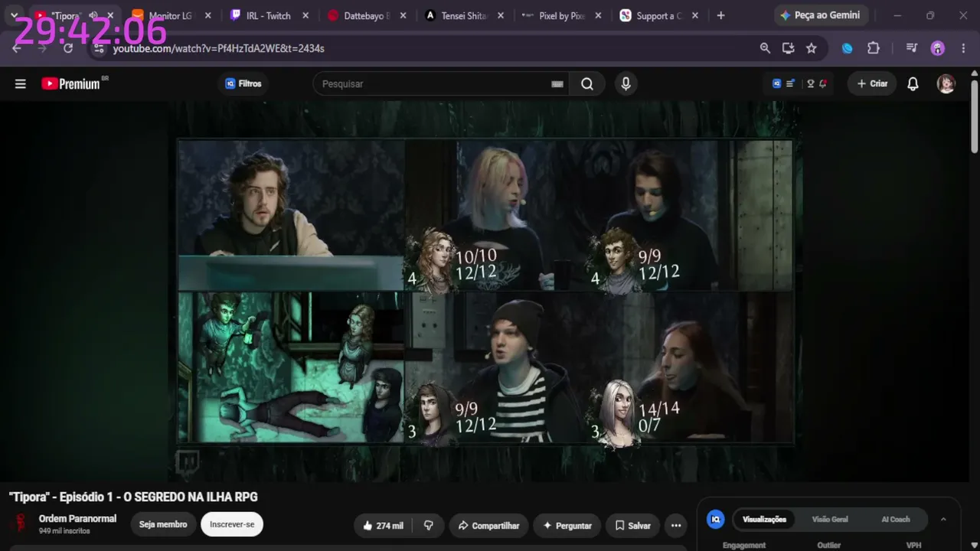Viewport: 980px width, 551px height.
Task: Open the browser profile avatar
Action: coord(938,48)
